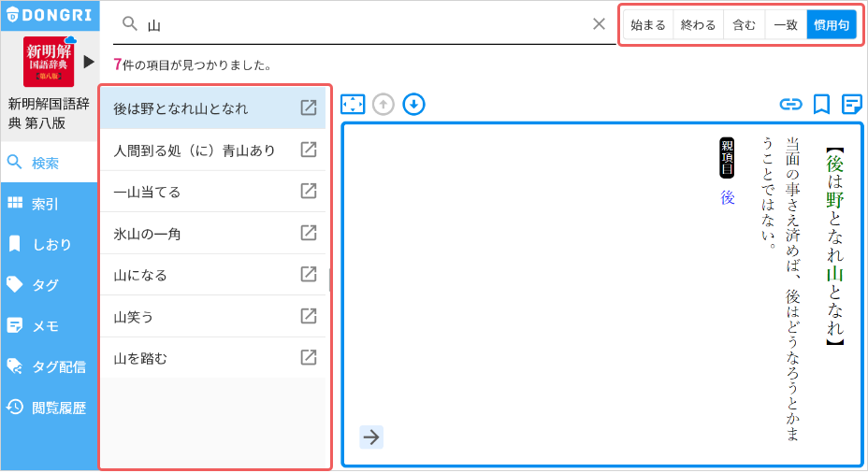Select the 含む search mode
This screenshot has height=473, width=868.
coord(744,25)
